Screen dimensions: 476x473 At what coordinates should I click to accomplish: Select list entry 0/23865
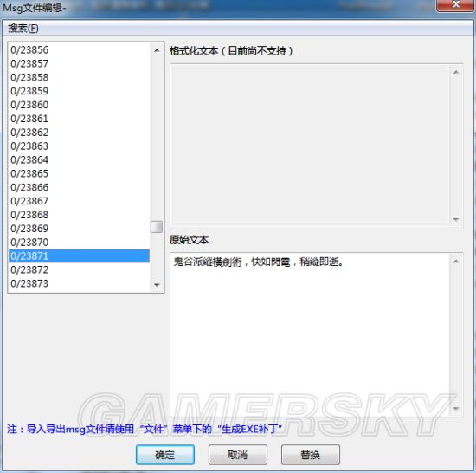pos(79,173)
